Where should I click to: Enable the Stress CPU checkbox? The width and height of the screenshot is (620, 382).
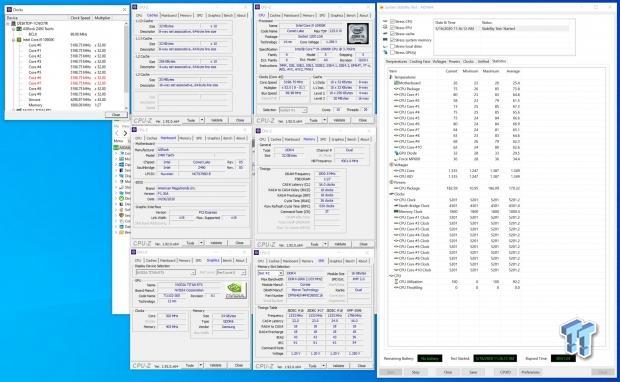(392, 21)
